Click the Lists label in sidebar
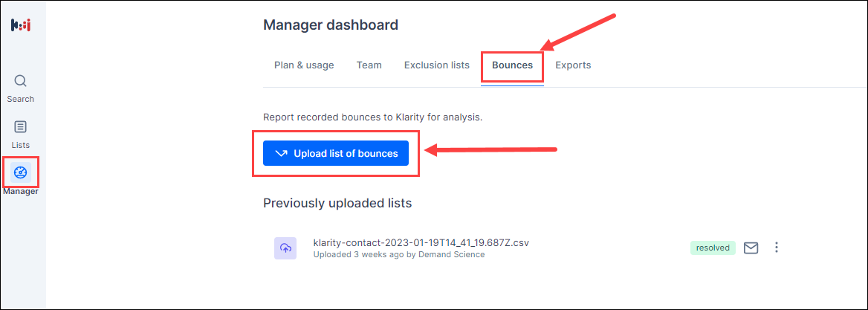Viewport: 868px width, 310px height. 21,145
